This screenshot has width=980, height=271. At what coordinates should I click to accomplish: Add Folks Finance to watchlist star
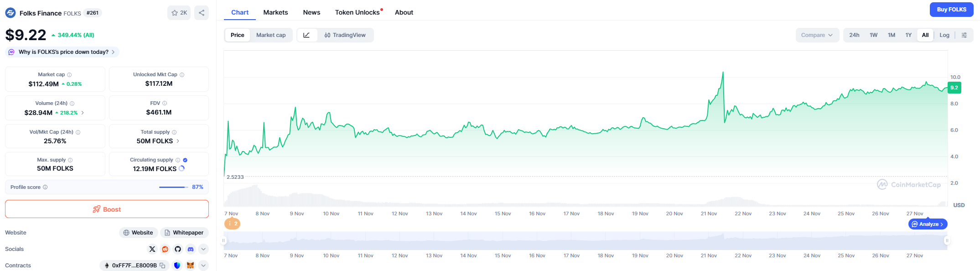pyautogui.click(x=179, y=13)
